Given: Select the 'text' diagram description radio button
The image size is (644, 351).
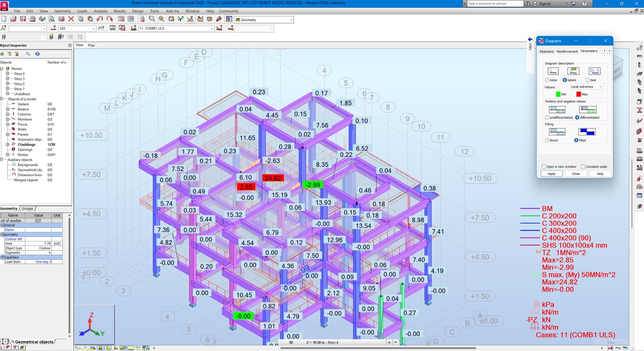Looking at the screenshot, I should pyautogui.click(x=588, y=80).
